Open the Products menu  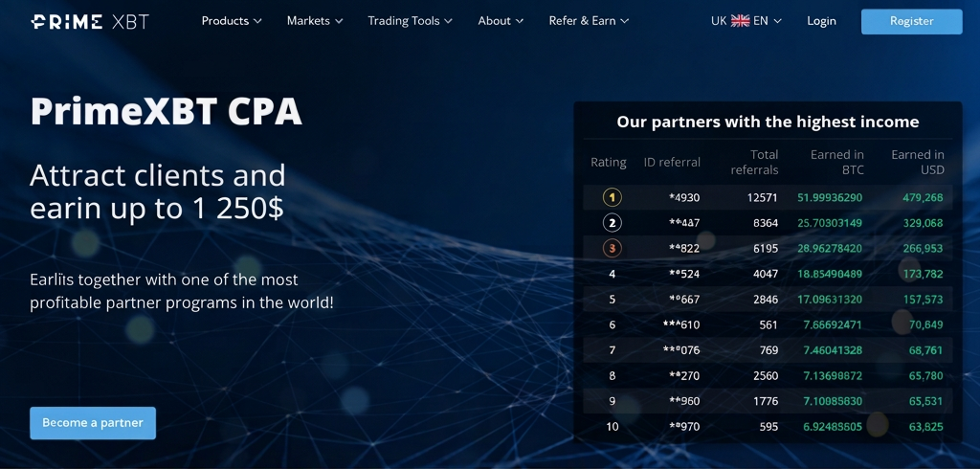click(232, 21)
